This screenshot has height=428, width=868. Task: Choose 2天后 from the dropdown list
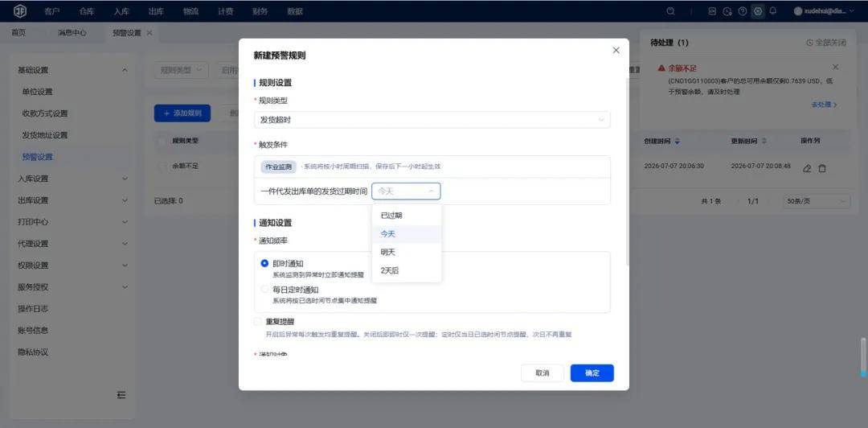[407, 270]
